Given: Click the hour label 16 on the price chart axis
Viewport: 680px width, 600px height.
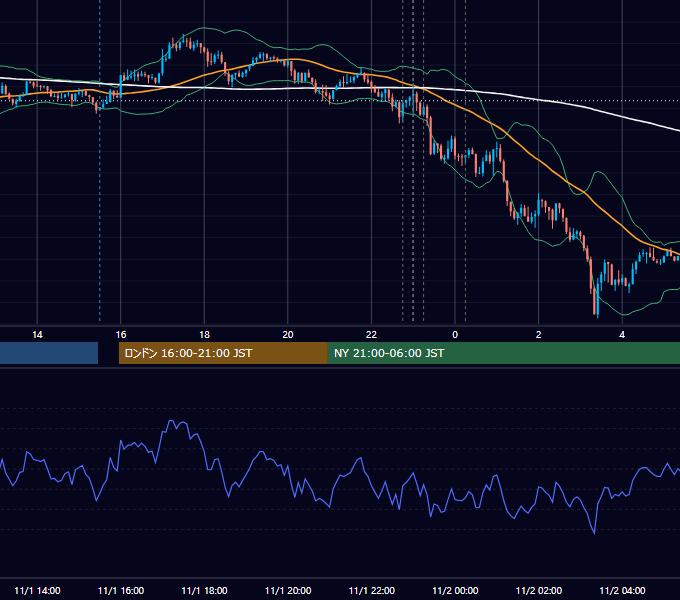Looking at the screenshot, I should click(x=121, y=335).
